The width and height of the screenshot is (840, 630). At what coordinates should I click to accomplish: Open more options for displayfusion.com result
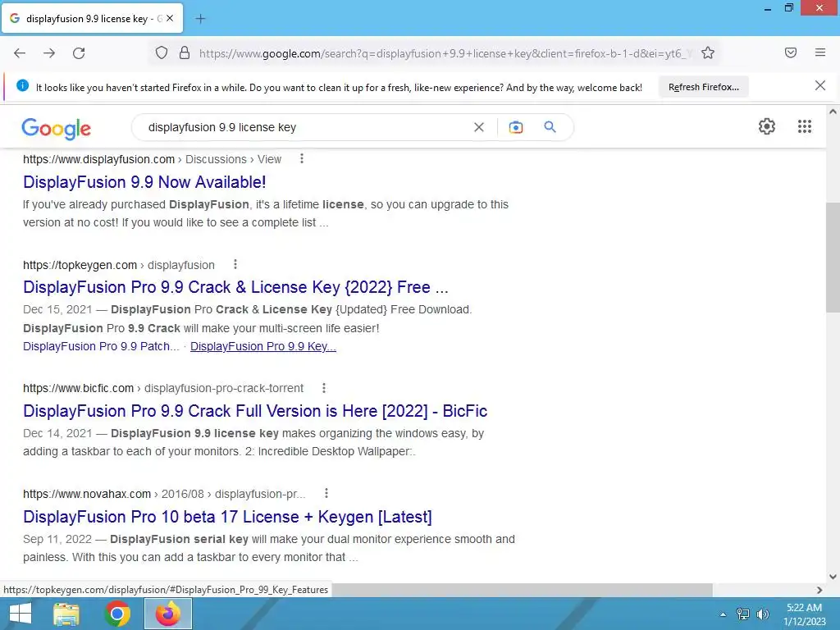pos(302,158)
